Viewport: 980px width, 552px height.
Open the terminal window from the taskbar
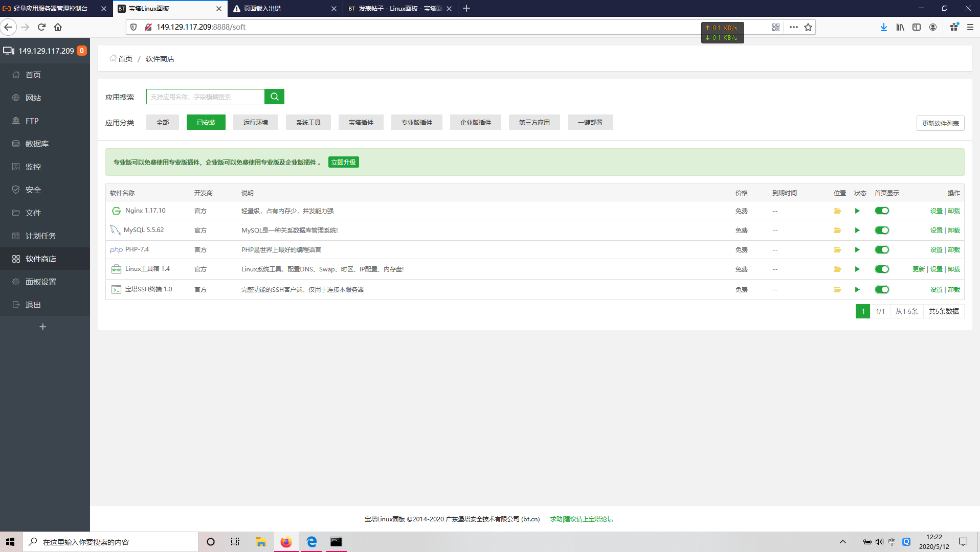(x=336, y=542)
